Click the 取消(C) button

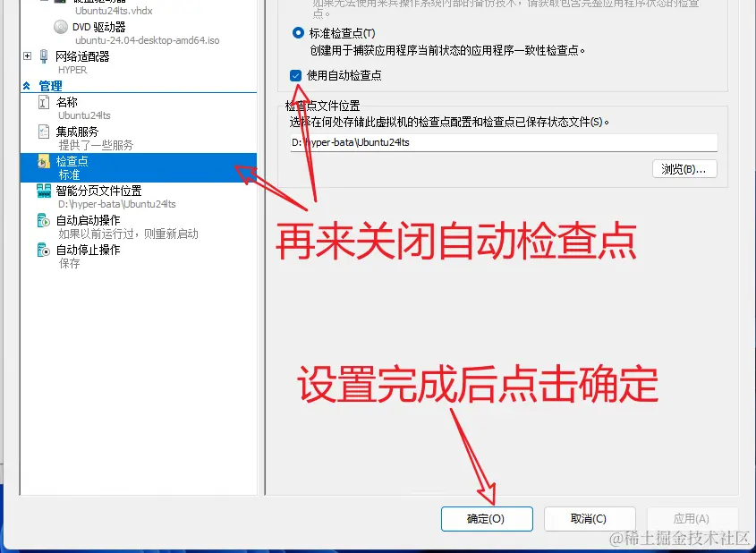click(590, 519)
